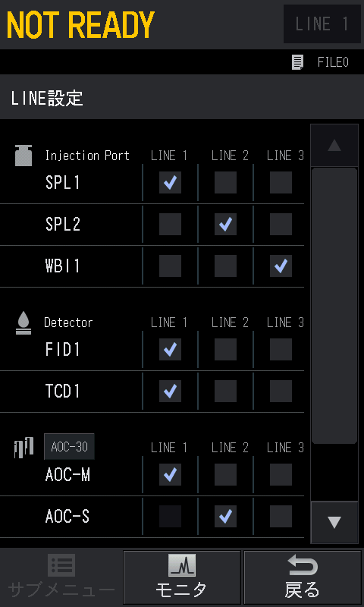Enable SPL2 for LINE 3
Viewport: 364px width, 607px height.
point(281,224)
